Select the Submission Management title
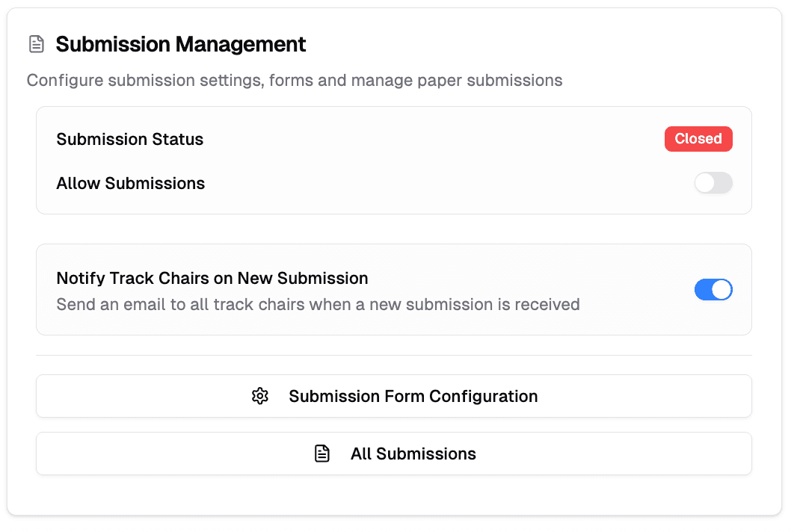803x532 pixels. tap(181, 44)
